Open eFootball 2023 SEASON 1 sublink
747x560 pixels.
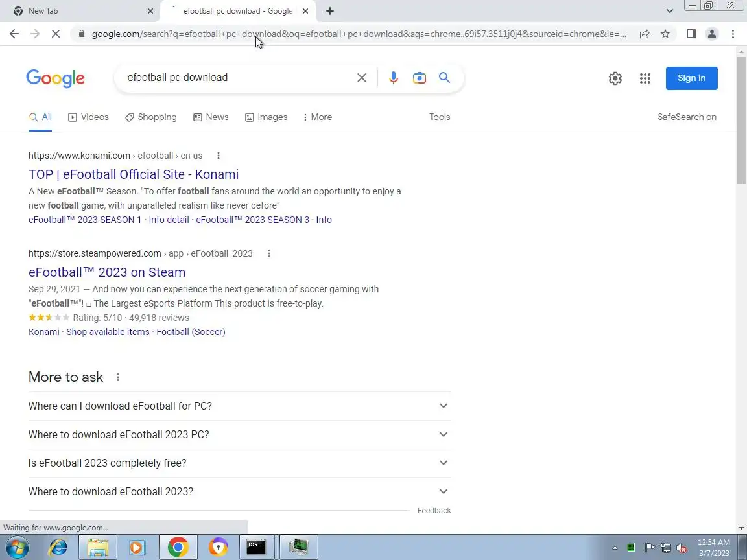(x=85, y=220)
